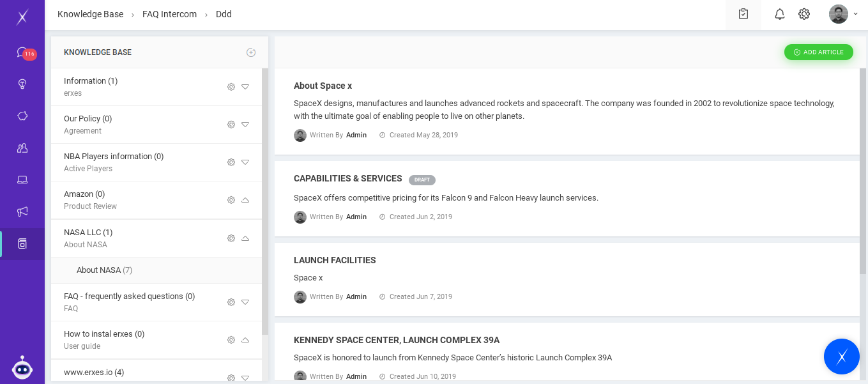868x384 pixels.
Task: Open the contacts icon in the sidebar
Action: click(22, 148)
